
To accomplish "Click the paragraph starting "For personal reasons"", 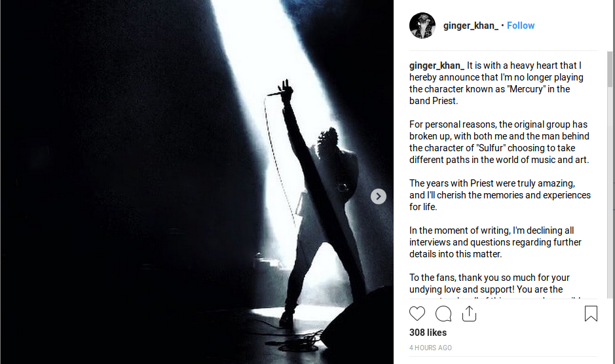I will pos(499,142).
